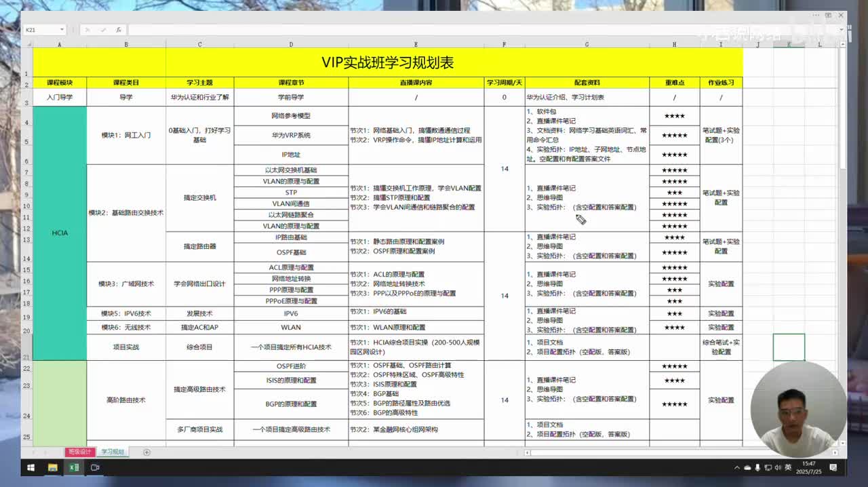Viewport: 868px width, 487px height.
Task: Click the title cell VIP实战班学习规划表
Action: 387,62
